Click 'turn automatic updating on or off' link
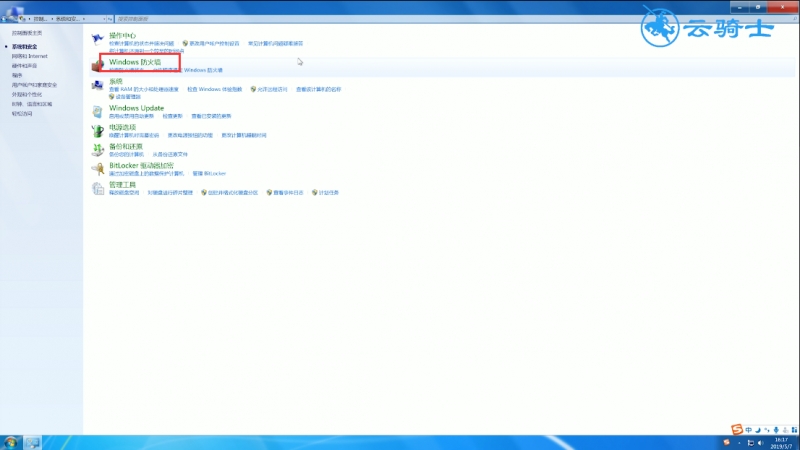The height and width of the screenshot is (450, 800). point(132,116)
